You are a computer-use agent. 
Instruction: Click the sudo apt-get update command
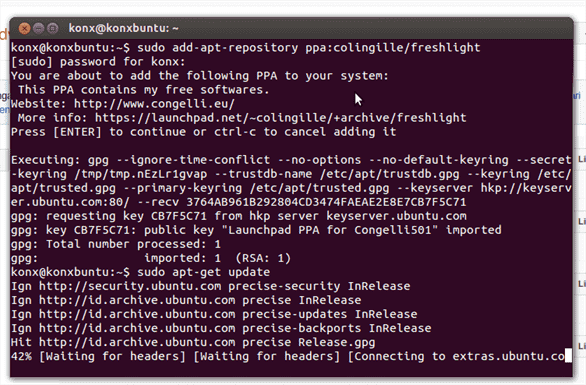[x=203, y=272]
